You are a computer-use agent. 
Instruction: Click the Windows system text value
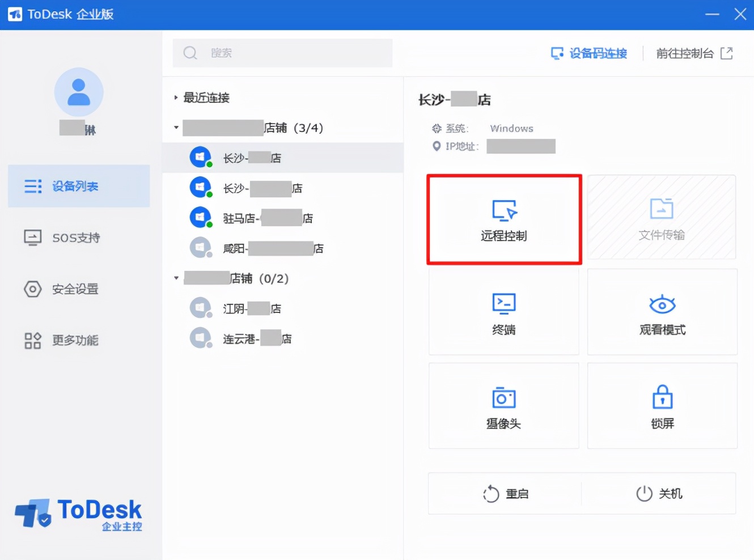[x=512, y=129]
